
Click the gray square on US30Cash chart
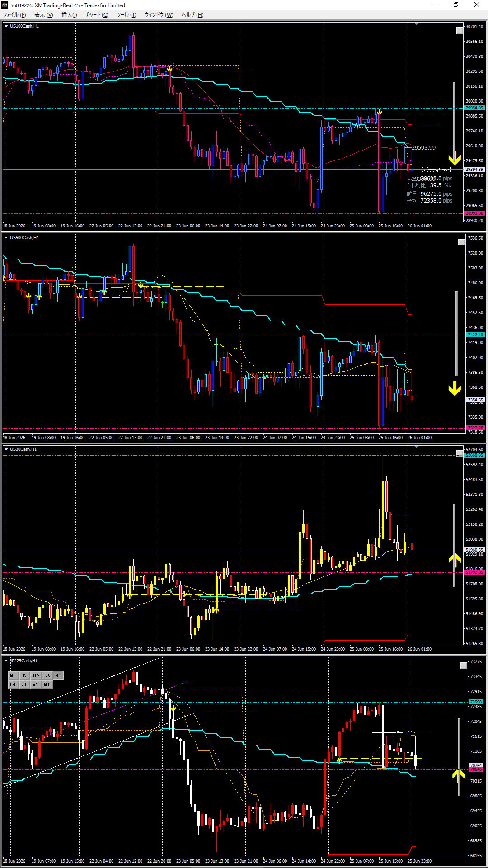click(459, 454)
